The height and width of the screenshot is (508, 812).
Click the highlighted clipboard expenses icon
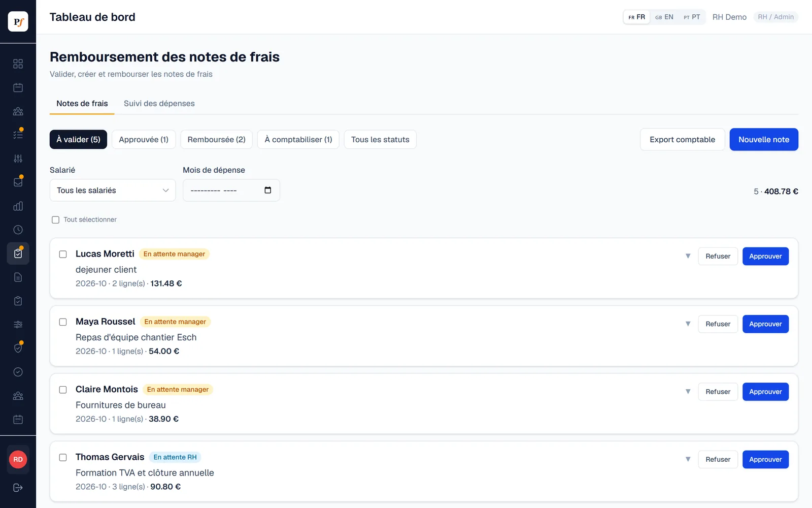pos(18,253)
